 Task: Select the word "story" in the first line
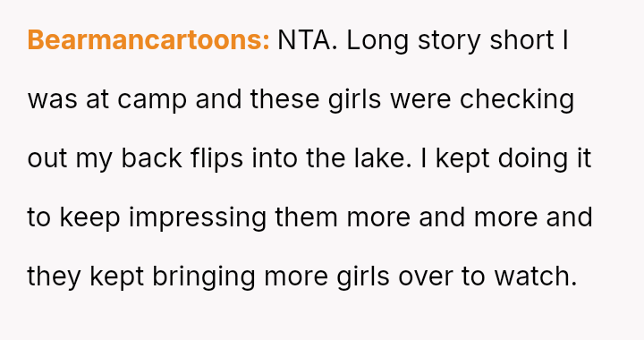click(449, 42)
